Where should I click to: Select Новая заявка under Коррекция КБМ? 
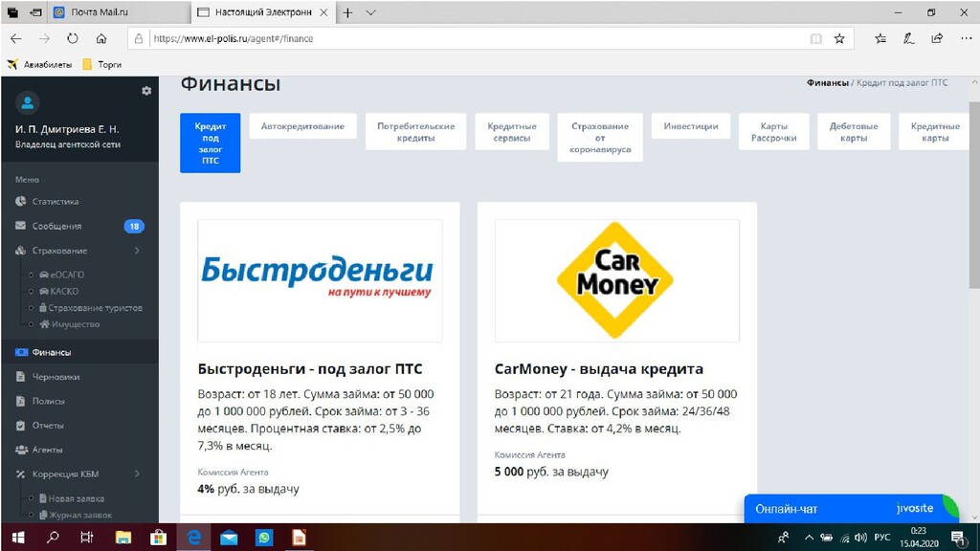[72, 497]
